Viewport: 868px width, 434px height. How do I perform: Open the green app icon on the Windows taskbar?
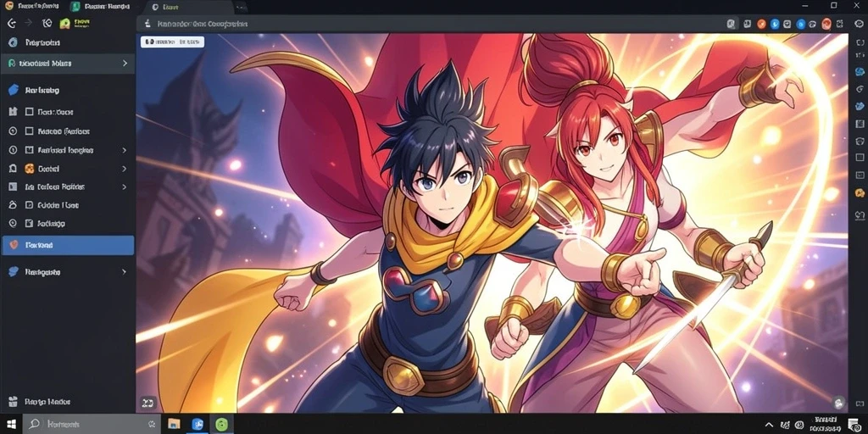(221, 424)
